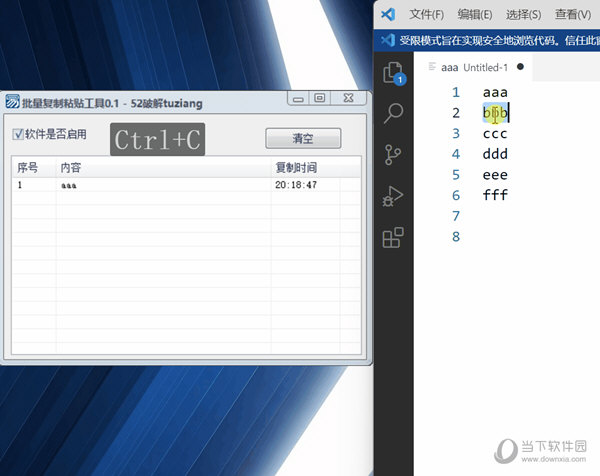Select the 'aaa' entry in clipboard list
Screen dimensions: 600x476
coord(69,186)
